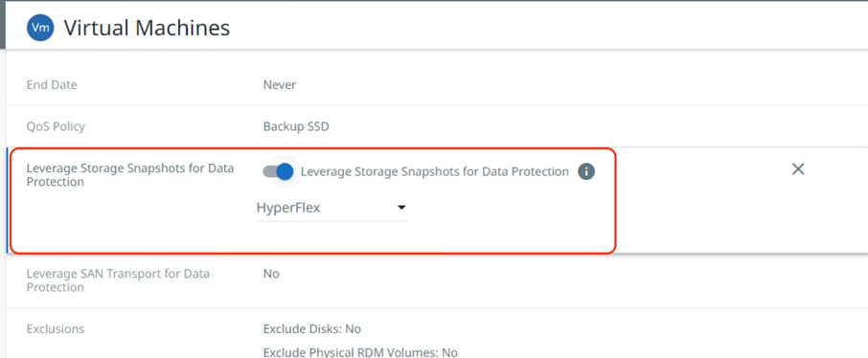Click the info icon beside Storage Snapshots

click(586, 171)
